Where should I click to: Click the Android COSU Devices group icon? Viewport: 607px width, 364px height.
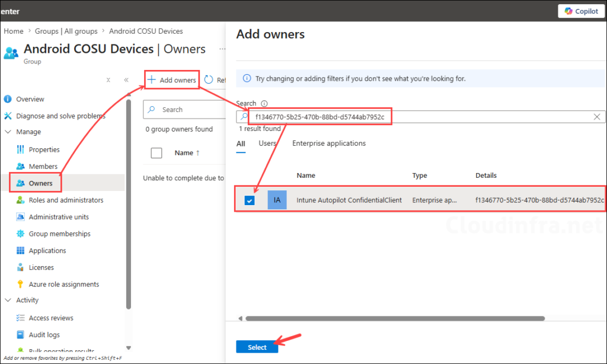[x=11, y=53]
